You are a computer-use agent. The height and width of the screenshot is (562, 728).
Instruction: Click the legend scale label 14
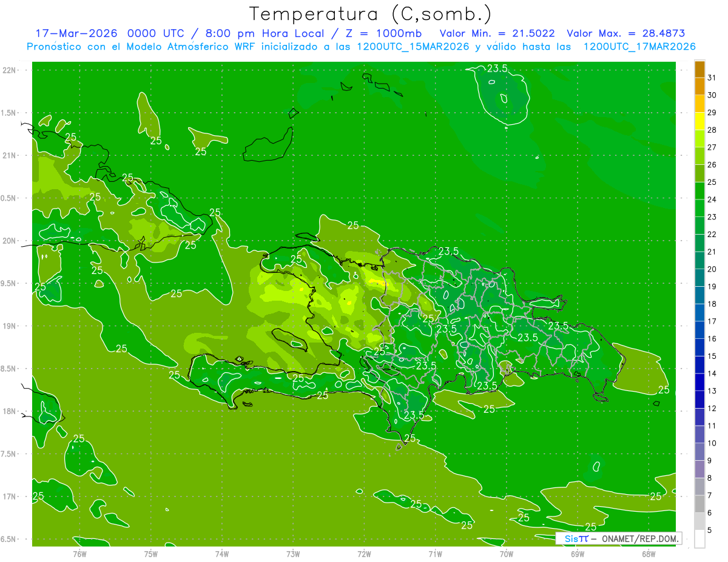[x=712, y=373]
